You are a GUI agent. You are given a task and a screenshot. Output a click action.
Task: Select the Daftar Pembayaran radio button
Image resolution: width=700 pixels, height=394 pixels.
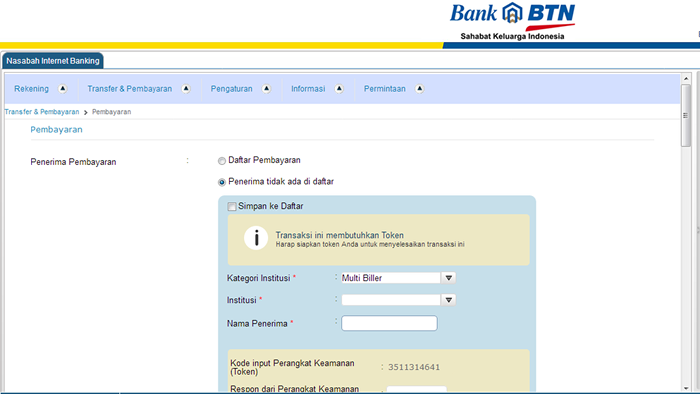(x=221, y=161)
